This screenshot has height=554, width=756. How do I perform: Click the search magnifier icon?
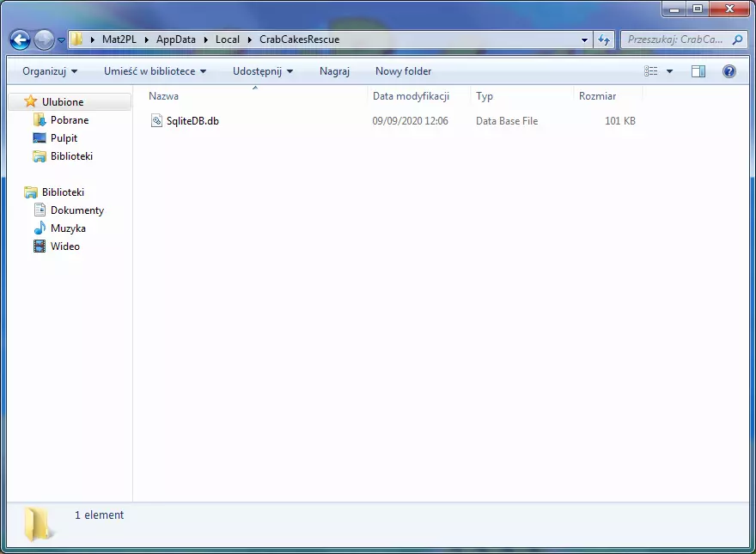pyautogui.click(x=738, y=40)
